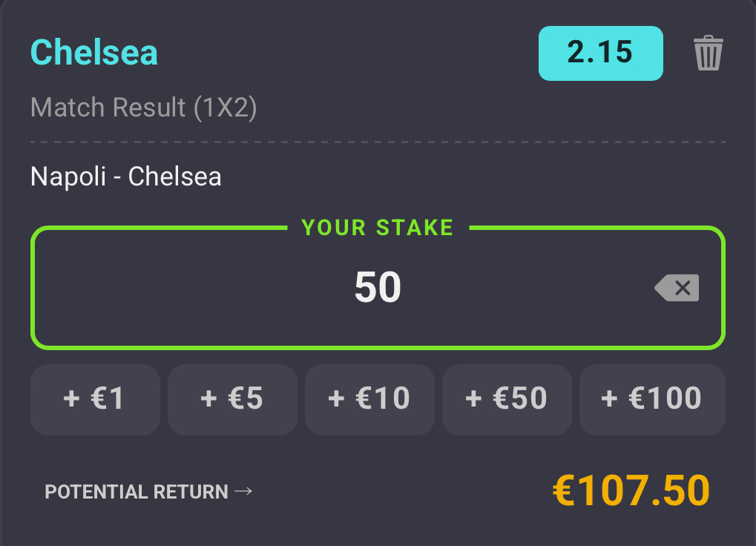The image size is (756, 546).
Task: Increase the stake by €50
Action: [x=507, y=399]
